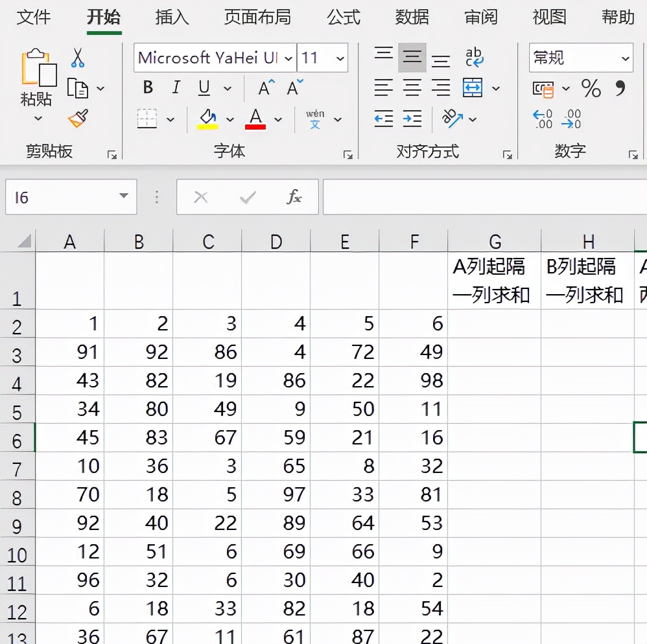Screen dimensions: 647x644
Task: Select cell D8 containing 97
Action: pos(276,494)
